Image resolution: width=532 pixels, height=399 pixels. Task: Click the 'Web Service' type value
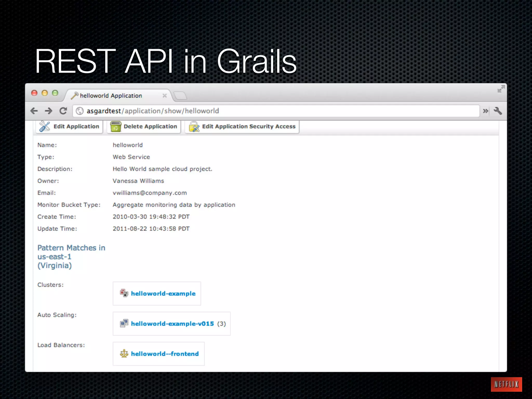[131, 157]
